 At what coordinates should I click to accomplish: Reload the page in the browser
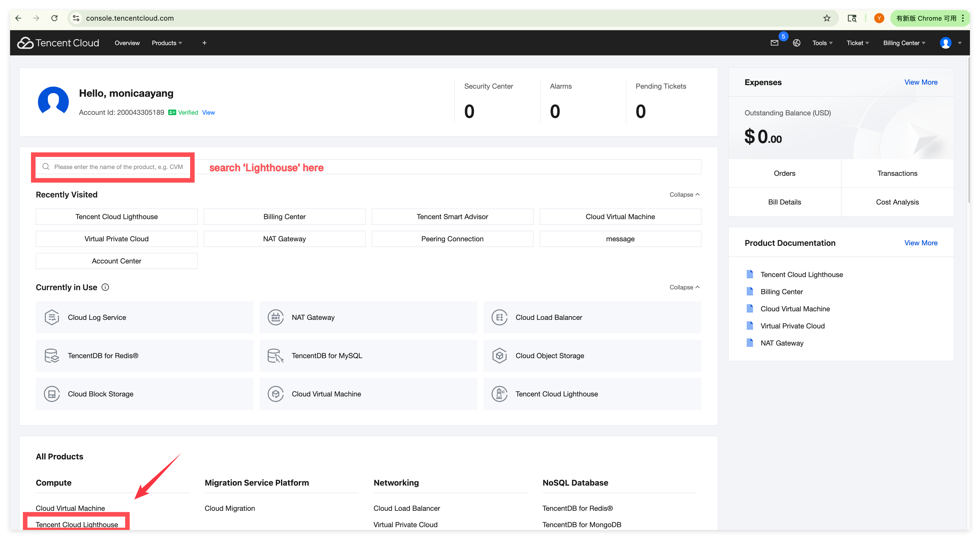coord(54,18)
